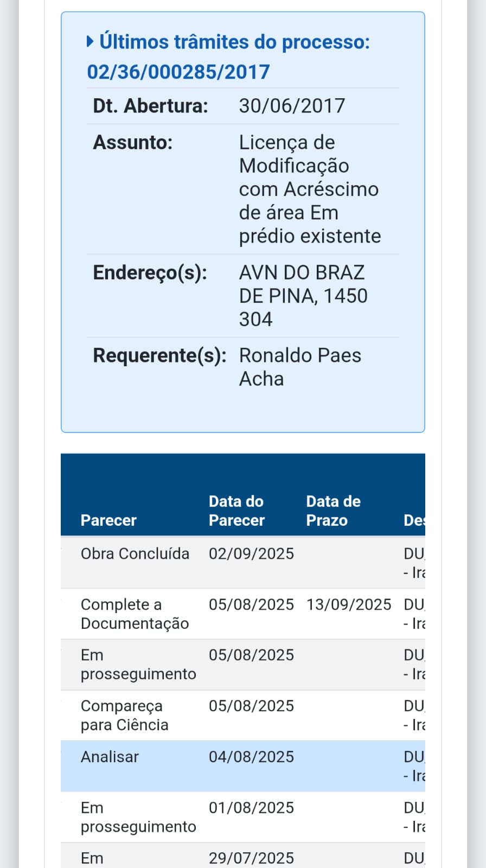Image resolution: width=486 pixels, height=868 pixels.
Task: Select the Compareça para Ciência parecer
Action: pos(124,715)
